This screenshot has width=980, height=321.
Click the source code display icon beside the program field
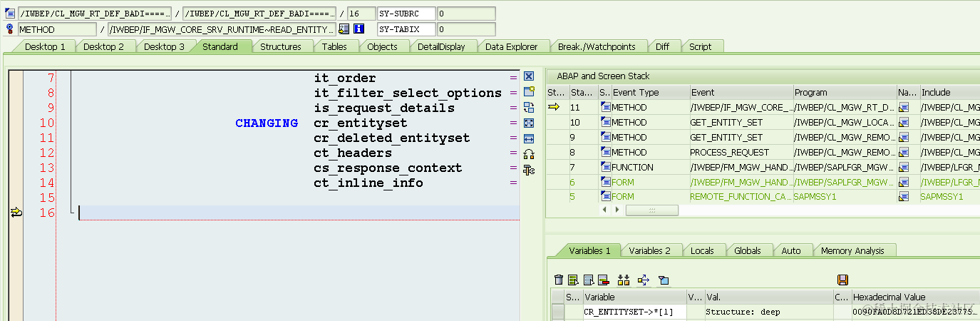[x=10, y=14]
